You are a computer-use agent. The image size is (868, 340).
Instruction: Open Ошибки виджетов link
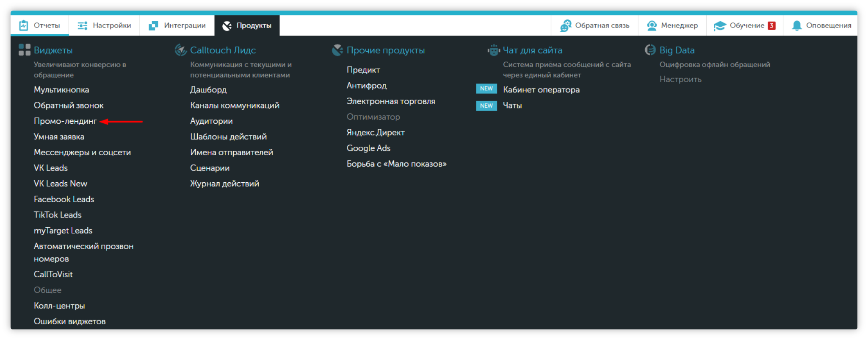point(70,321)
